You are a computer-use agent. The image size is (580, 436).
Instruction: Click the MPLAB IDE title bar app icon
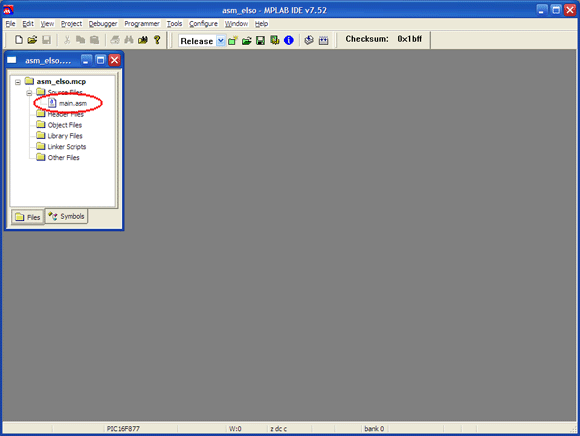[x=8, y=10]
